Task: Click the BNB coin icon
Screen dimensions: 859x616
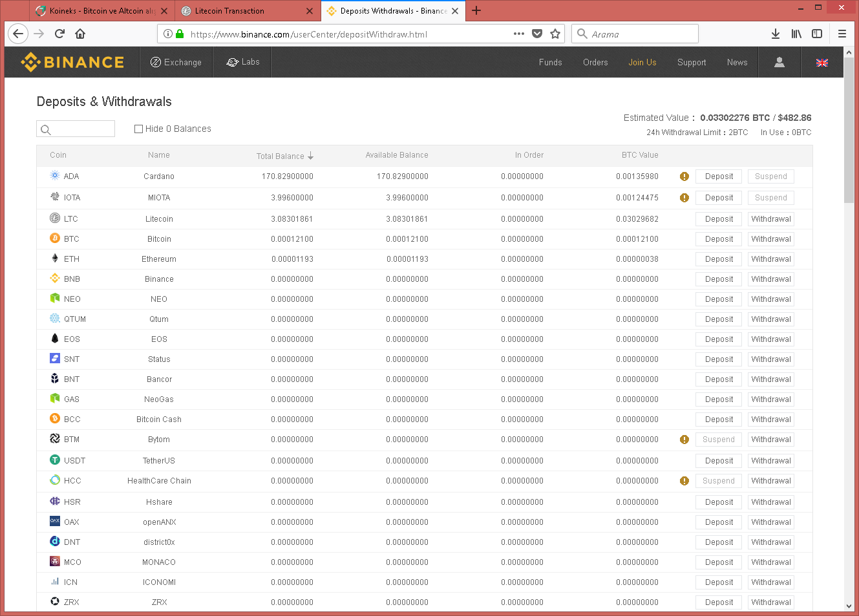Action: point(55,279)
